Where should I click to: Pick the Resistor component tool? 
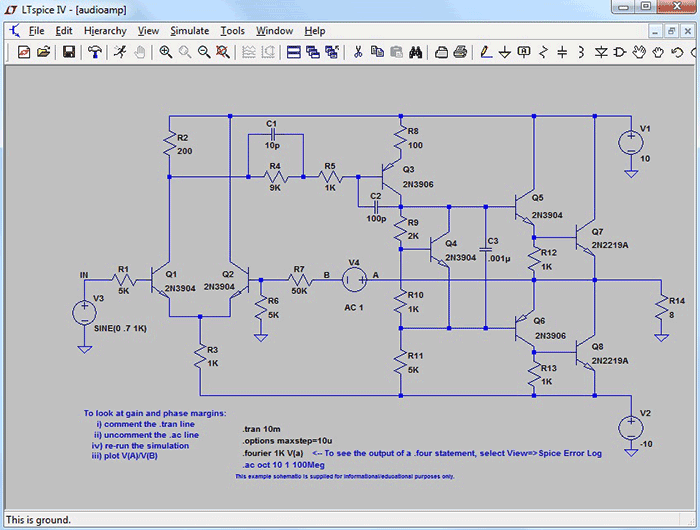543,52
